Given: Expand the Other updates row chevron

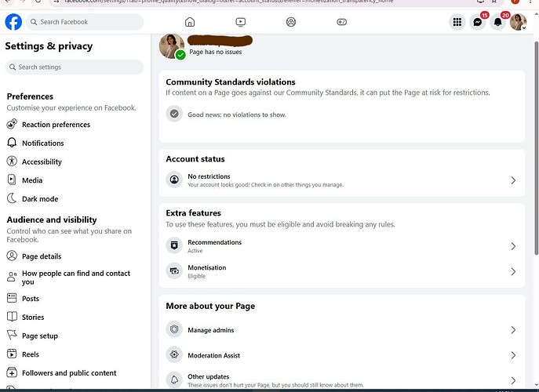Looking at the screenshot, I should pos(513,380).
